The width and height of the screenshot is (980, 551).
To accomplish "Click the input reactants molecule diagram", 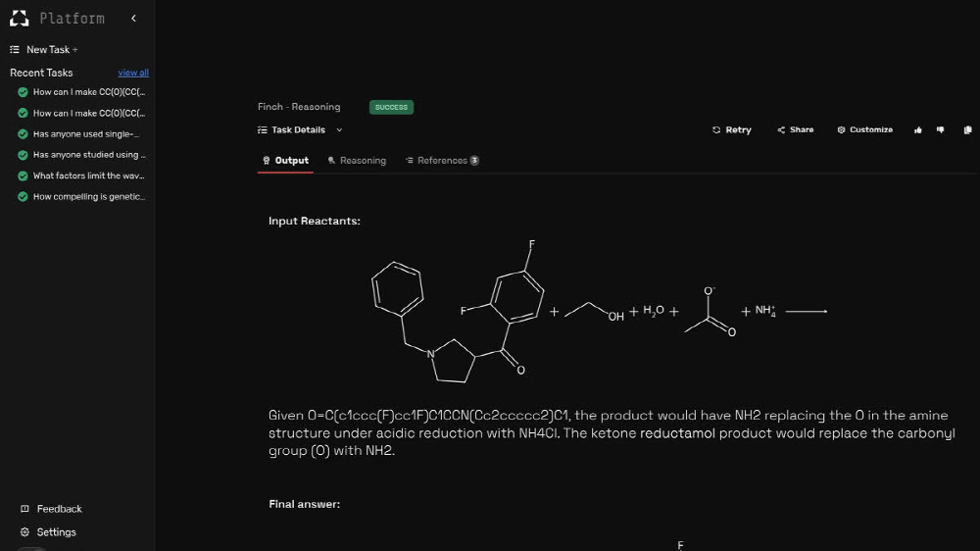I will coord(456,312).
